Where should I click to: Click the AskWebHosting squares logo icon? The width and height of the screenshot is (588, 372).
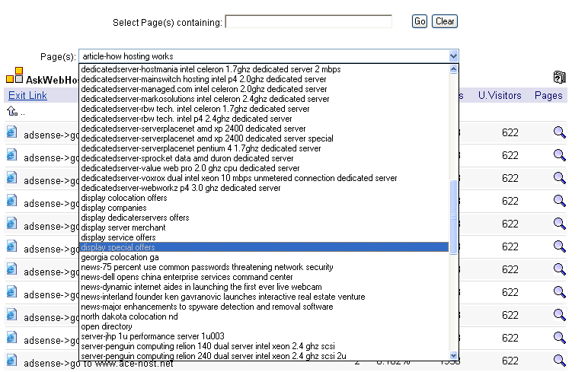pyautogui.click(x=14, y=77)
